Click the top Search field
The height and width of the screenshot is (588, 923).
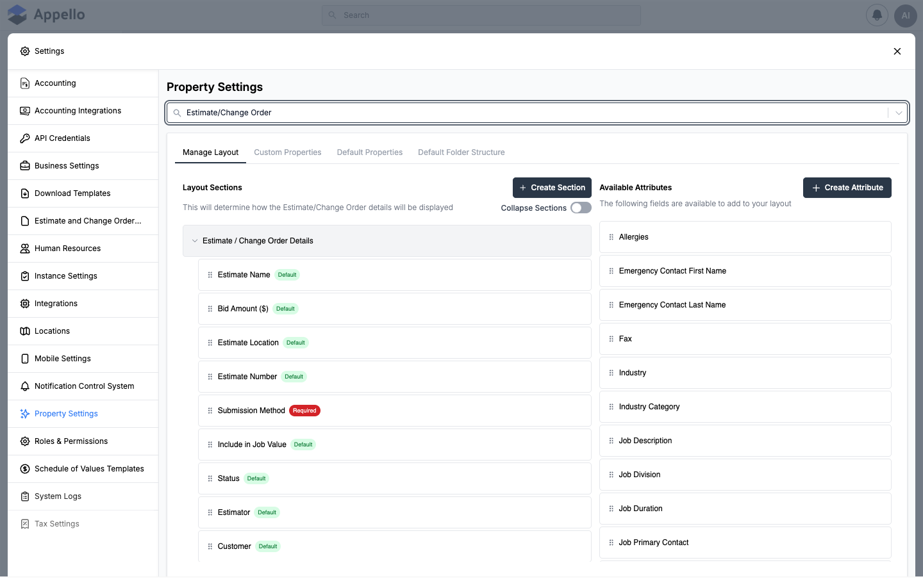pos(481,15)
